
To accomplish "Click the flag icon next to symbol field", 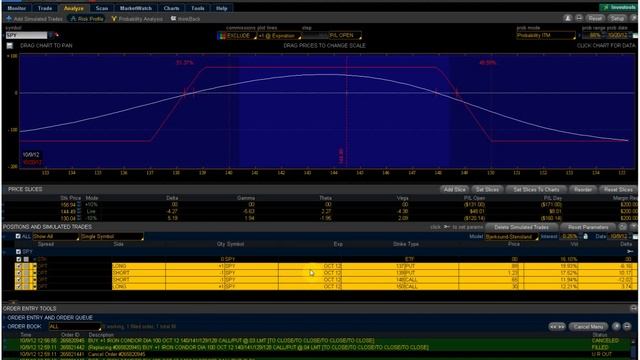I will point(56,36).
